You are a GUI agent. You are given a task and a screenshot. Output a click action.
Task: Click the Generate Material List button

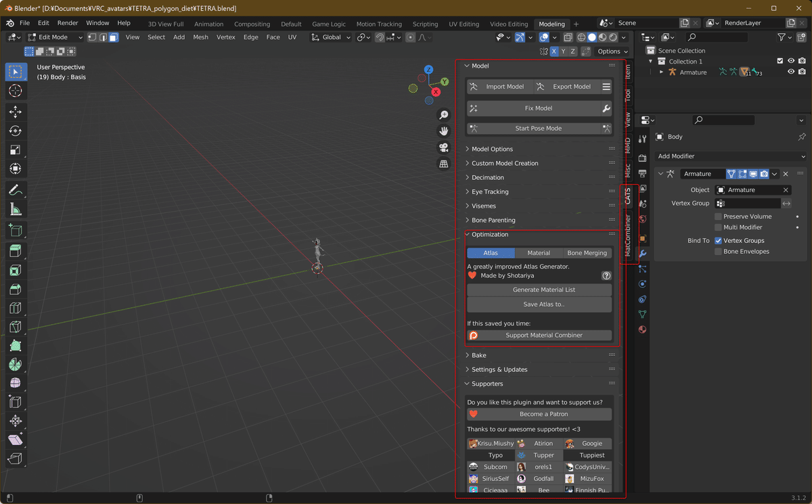tap(539, 290)
